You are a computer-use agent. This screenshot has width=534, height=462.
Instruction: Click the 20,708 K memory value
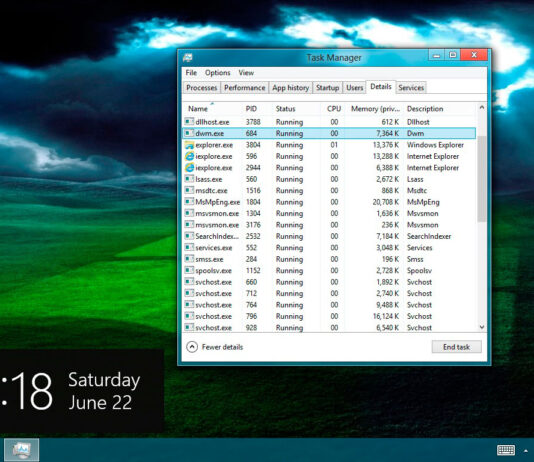tap(386, 202)
